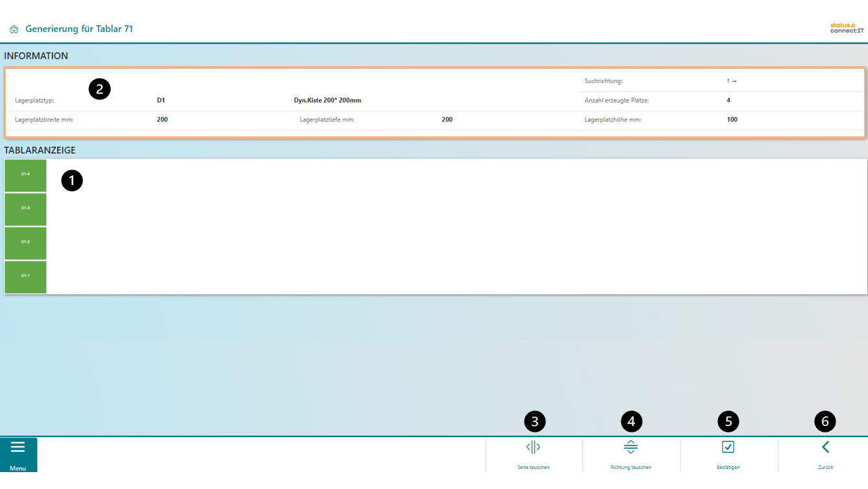This screenshot has width=868, height=489.
Task: Click the Anzahl erzeugte Plätze value
Action: tap(728, 101)
